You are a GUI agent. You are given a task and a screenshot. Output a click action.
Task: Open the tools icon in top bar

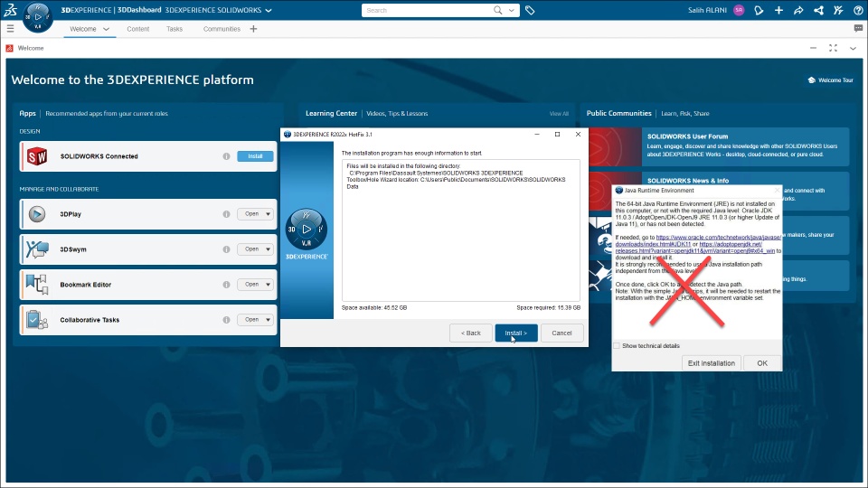tap(838, 10)
